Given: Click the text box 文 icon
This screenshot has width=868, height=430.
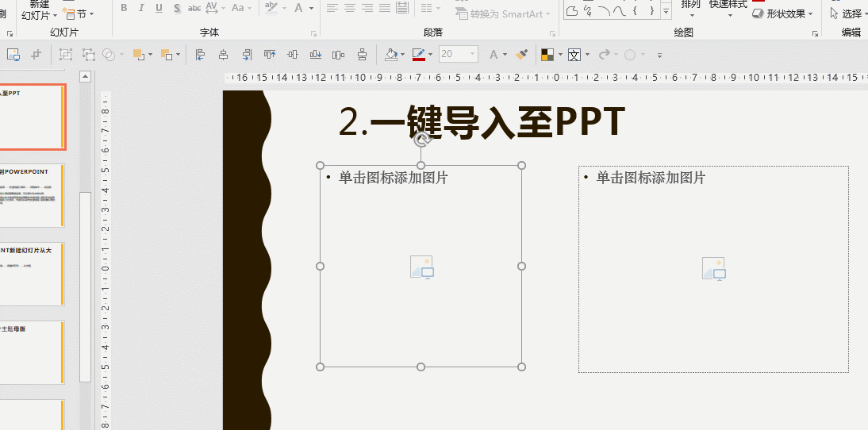Looking at the screenshot, I should (x=574, y=54).
